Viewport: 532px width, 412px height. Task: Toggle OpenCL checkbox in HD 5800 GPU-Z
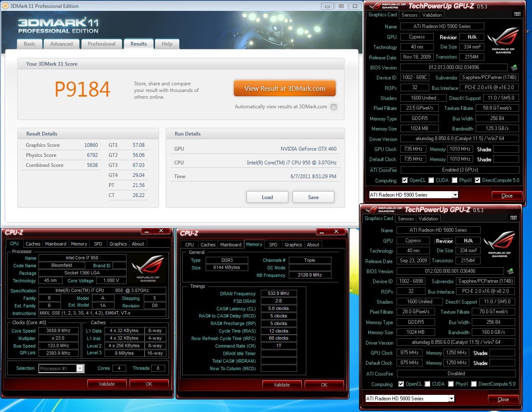[401, 384]
